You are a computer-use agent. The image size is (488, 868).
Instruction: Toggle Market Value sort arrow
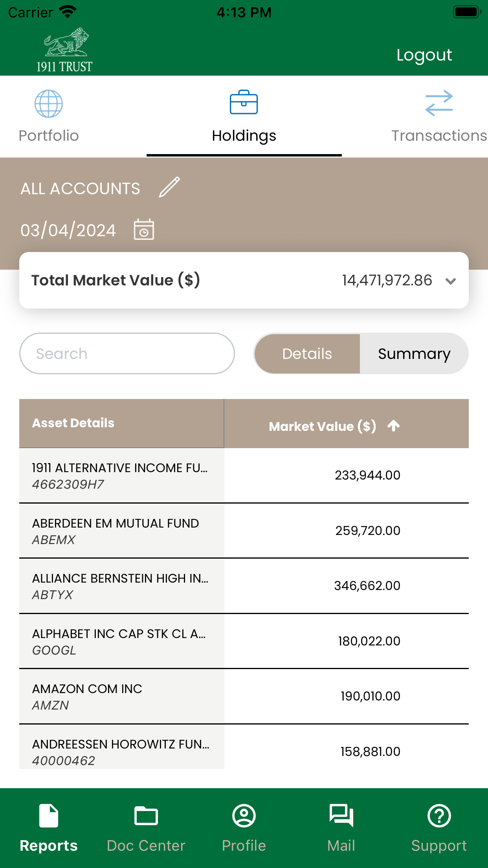point(393,426)
